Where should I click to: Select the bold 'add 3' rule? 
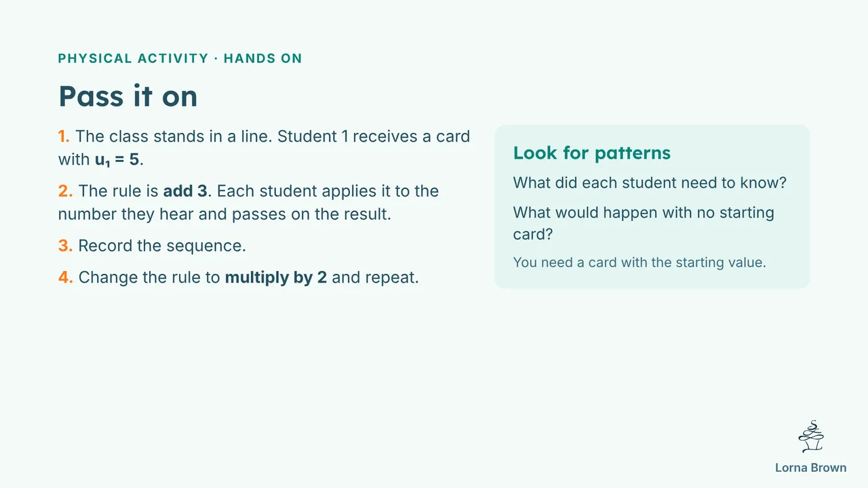(185, 191)
